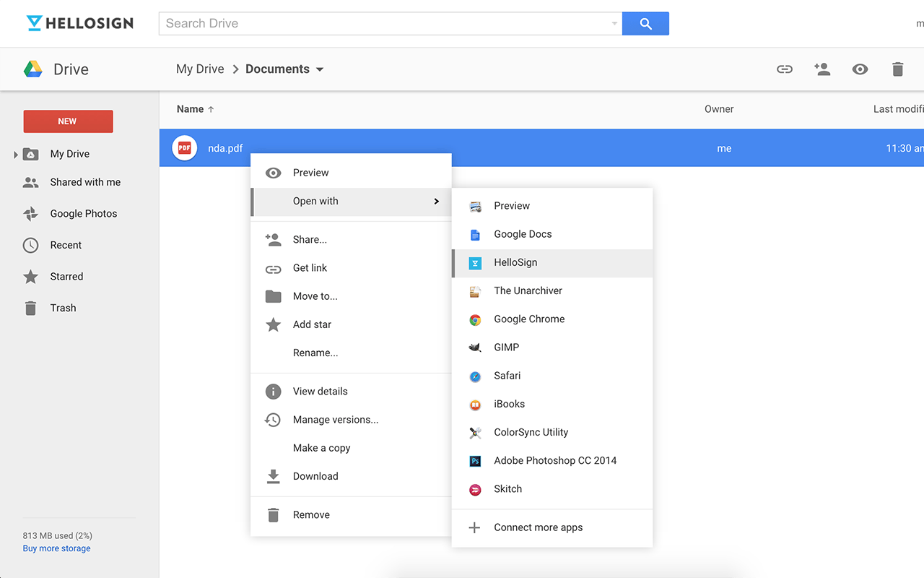
Task: Open with Adobe Photoshop CC 2014
Action: point(552,460)
